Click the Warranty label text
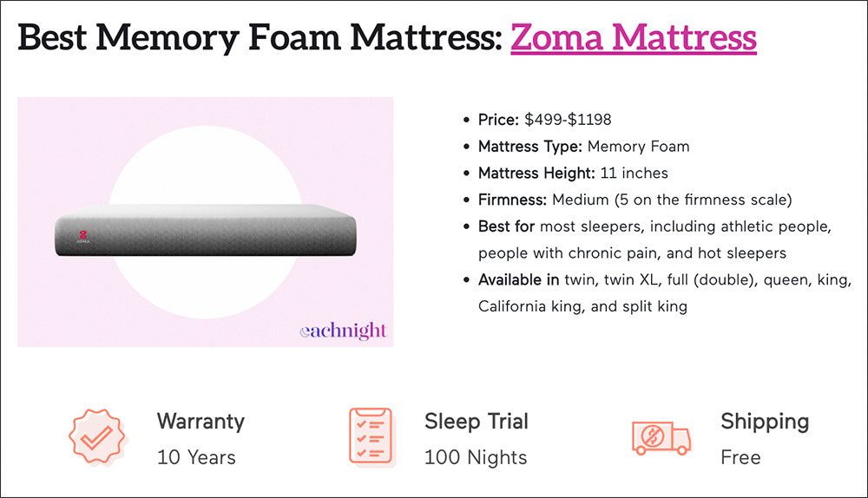Image resolution: width=868 pixels, height=498 pixels. point(201,422)
